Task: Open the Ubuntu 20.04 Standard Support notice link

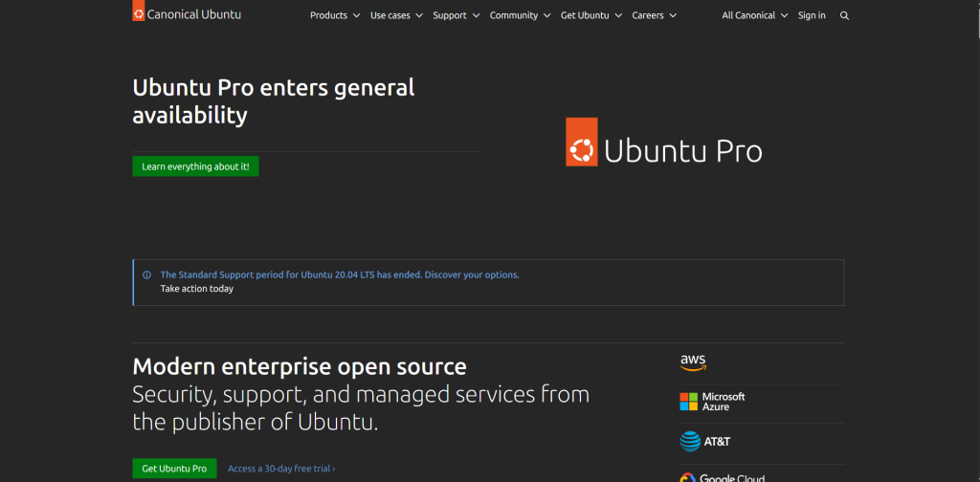Action: [x=340, y=274]
